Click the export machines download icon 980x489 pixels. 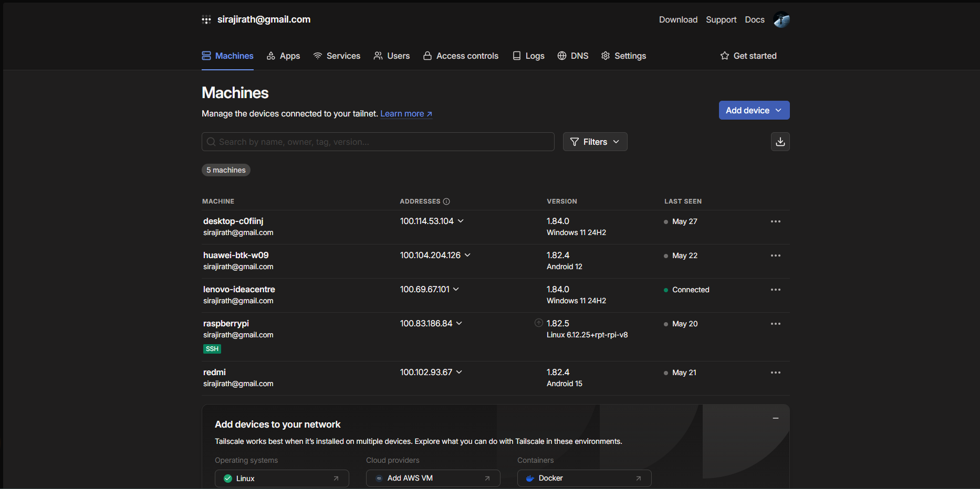(780, 142)
